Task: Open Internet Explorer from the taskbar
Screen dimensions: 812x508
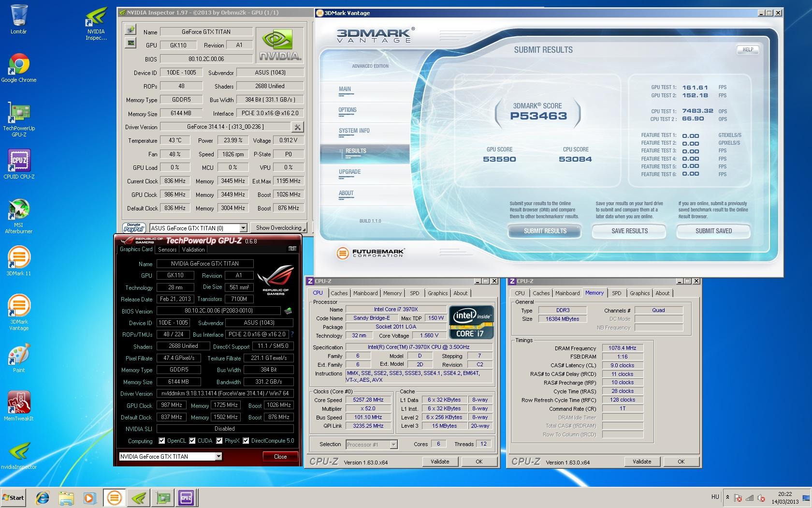Action: (x=43, y=497)
